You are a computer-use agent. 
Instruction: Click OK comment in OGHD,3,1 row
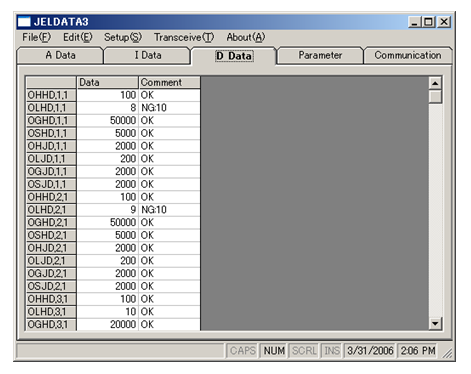tap(169, 324)
